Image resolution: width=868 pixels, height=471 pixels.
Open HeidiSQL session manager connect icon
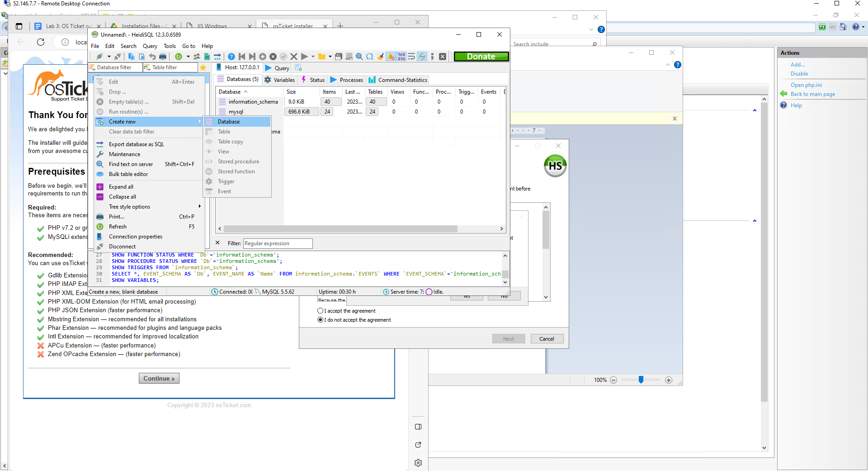pos(99,57)
